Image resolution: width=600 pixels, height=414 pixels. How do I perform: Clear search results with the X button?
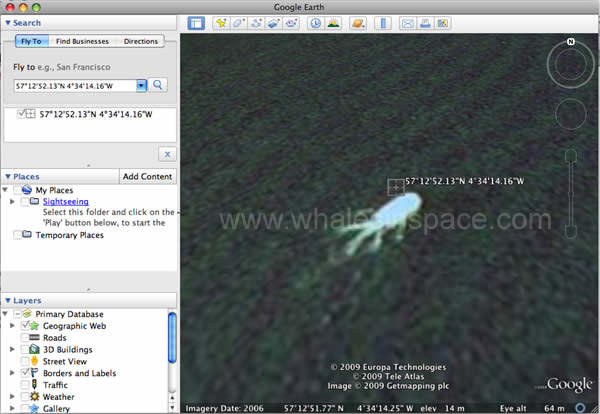167,154
